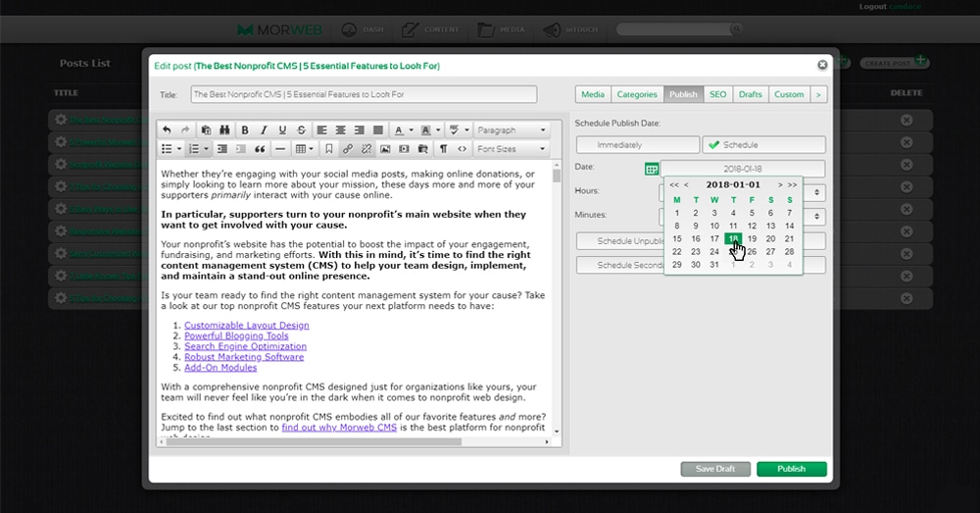Undo the last edit in the editor
The height and width of the screenshot is (513, 980).
[167, 130]
